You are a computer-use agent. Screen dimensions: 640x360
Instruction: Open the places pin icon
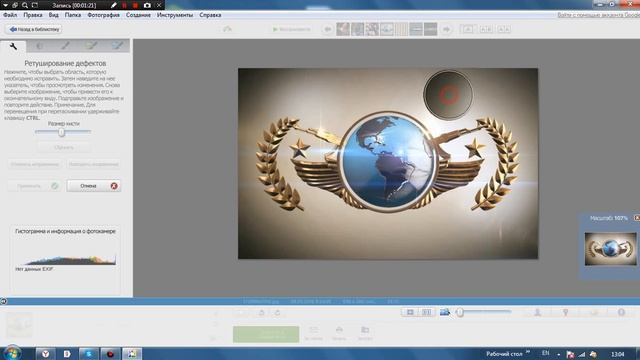coord(566,312)
